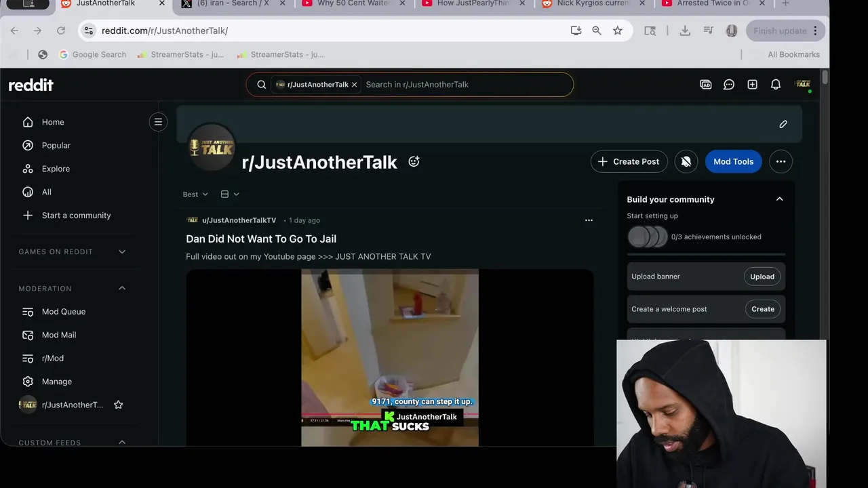Open post overflow menu on Dan post
The image size is (868, 488).
[x=589, y=220]
